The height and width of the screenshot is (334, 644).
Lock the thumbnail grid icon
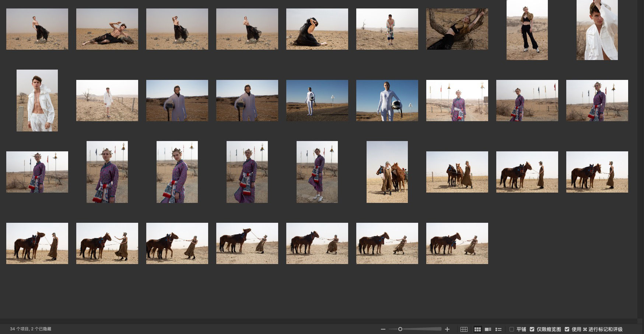click(x=464, y=329)
